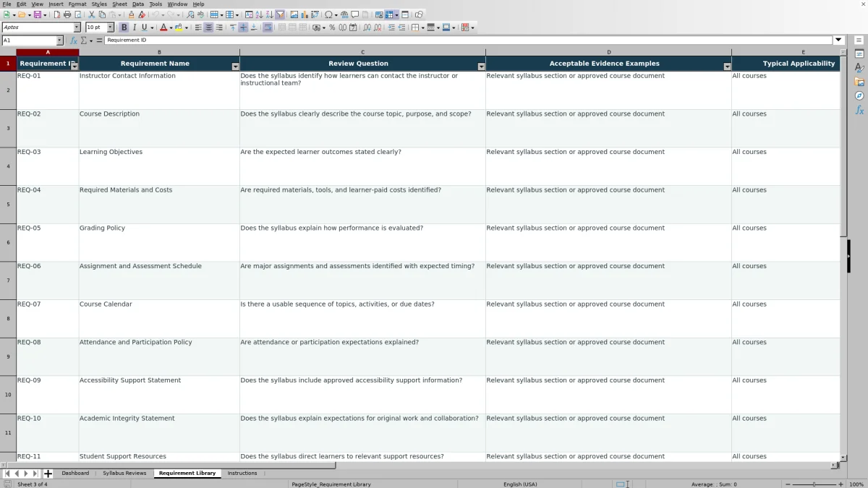This screenshot has width=868, height=488.
Task: Click the Print icon in toolbar
Action: (x=67, y=14)
